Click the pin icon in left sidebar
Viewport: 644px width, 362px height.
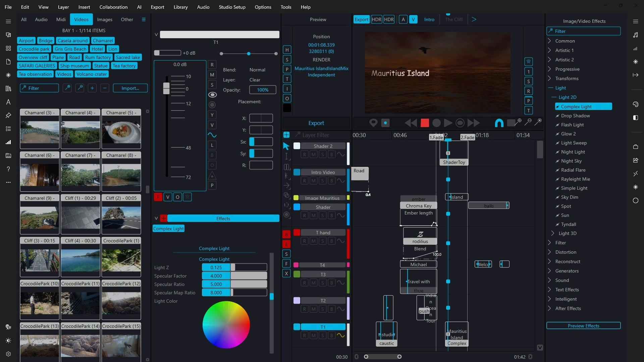coord(8,115)
